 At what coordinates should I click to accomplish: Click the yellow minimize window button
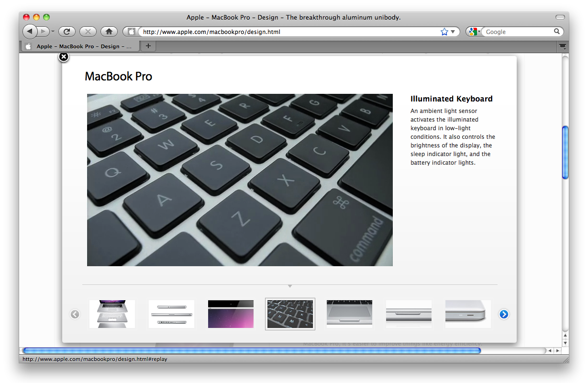pyautogui.click(x=36, y=17)
